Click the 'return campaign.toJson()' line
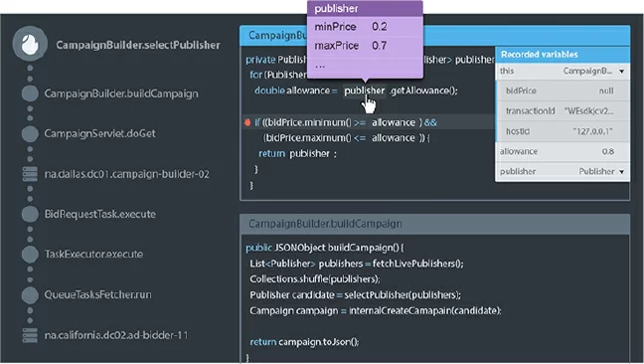 [304, 342]
